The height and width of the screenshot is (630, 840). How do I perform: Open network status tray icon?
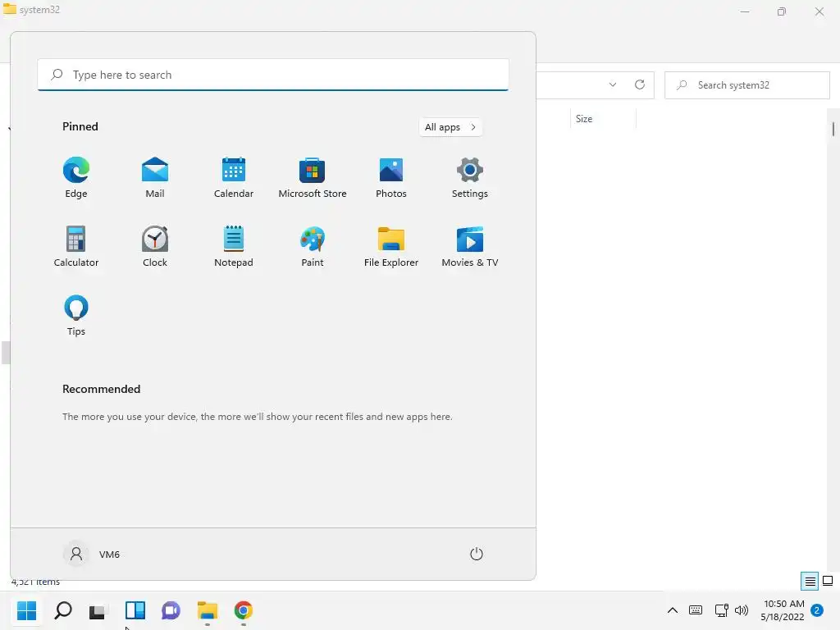tap(721, 610)
